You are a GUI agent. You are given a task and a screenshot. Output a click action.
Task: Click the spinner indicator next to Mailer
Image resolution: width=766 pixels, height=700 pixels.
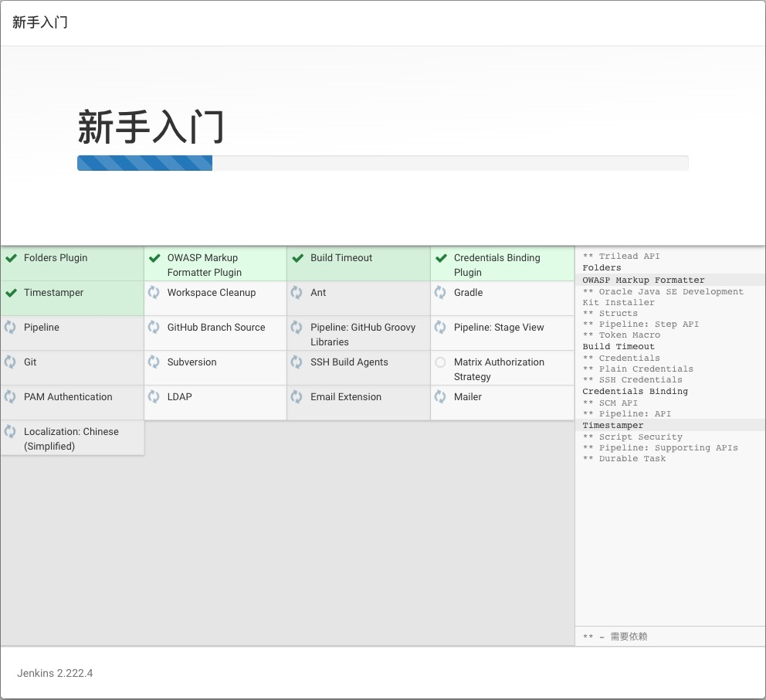441,397
